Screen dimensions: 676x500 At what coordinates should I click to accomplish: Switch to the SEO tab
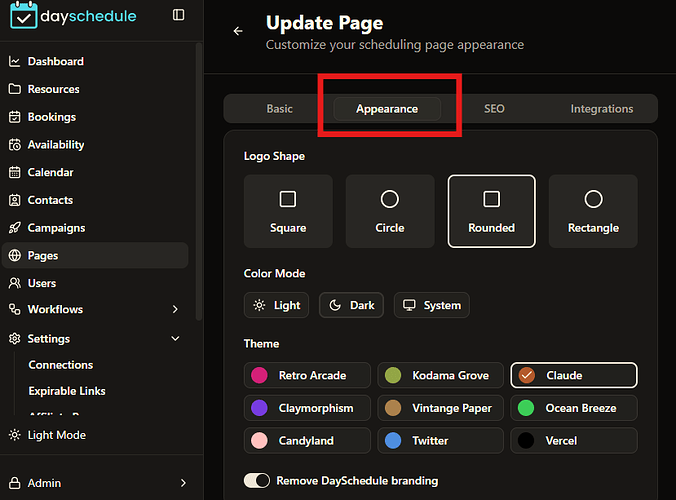pyautogui.click(x=494, y=109)
